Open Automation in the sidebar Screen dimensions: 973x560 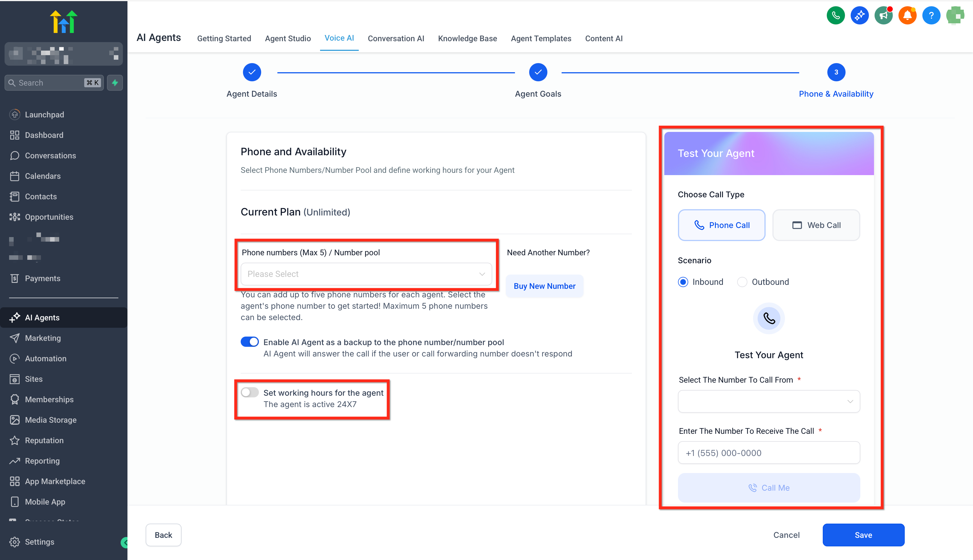46,358
